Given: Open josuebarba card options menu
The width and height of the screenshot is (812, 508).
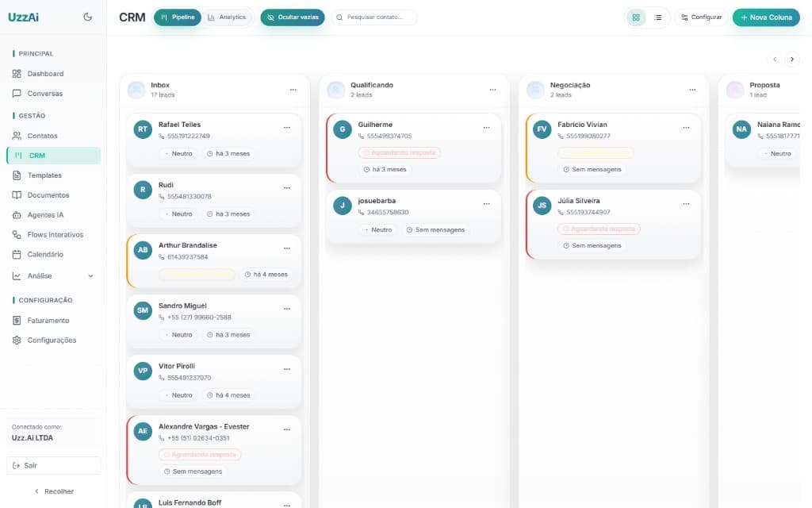Looking at the screenshot, I should [x=486, y=204].
